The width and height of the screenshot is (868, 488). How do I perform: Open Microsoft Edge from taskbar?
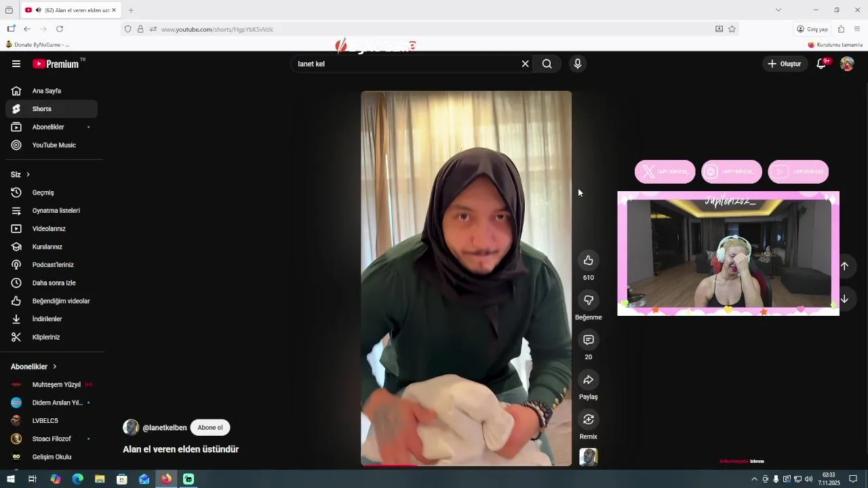[x=77, y=479]
